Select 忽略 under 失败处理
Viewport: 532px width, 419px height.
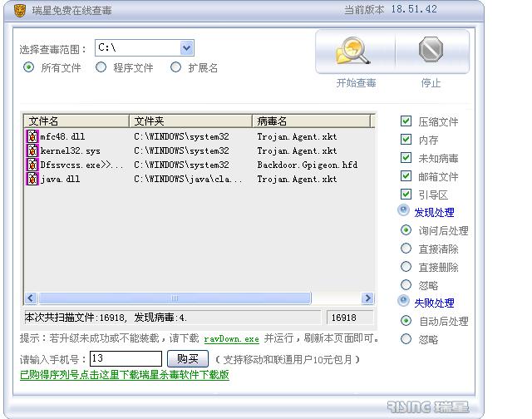[x=406, y=339]
